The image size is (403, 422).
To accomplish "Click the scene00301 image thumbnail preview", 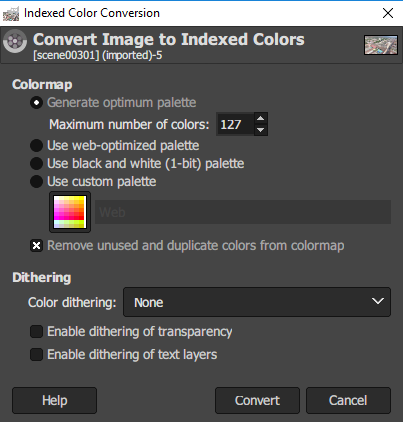I will coord(381,45).
